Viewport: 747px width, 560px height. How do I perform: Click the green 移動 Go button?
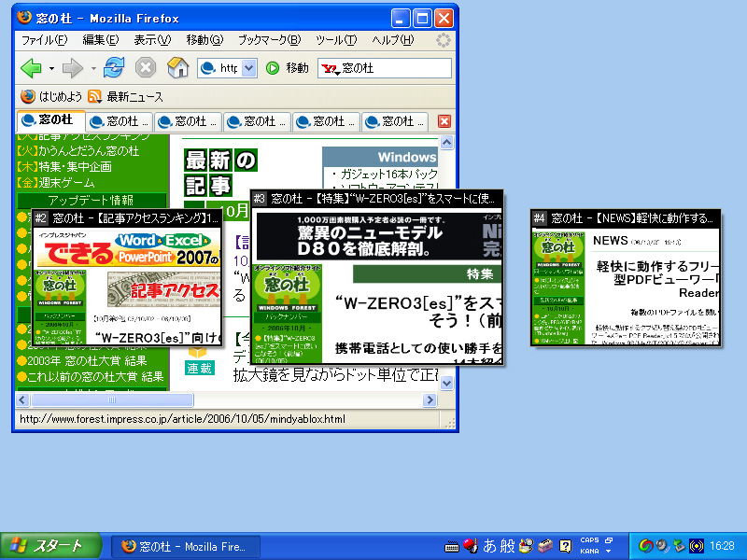click(x=288, y=68)
